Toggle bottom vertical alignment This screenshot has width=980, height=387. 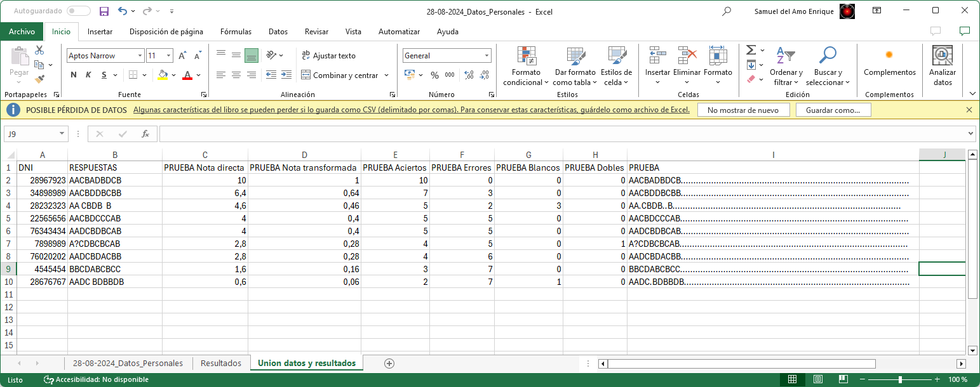(x=252, y=55)
